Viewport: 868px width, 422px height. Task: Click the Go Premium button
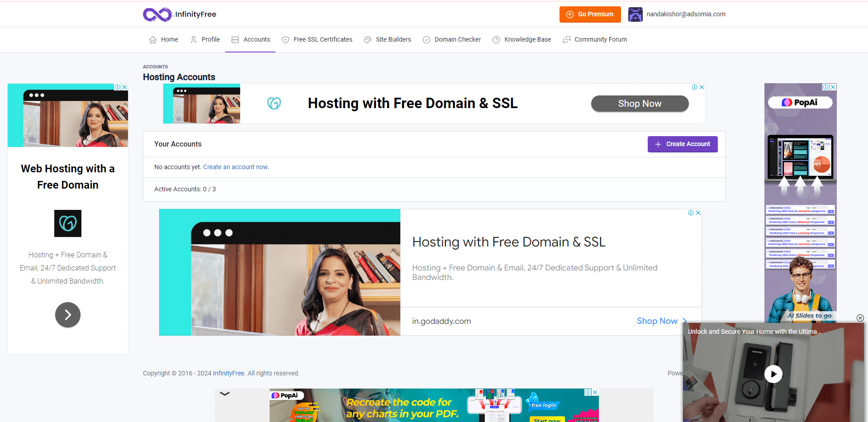coord(590,14)
